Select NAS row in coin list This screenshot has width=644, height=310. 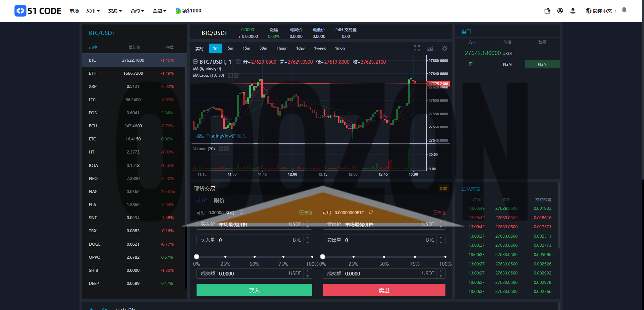[x=134, y=191]
